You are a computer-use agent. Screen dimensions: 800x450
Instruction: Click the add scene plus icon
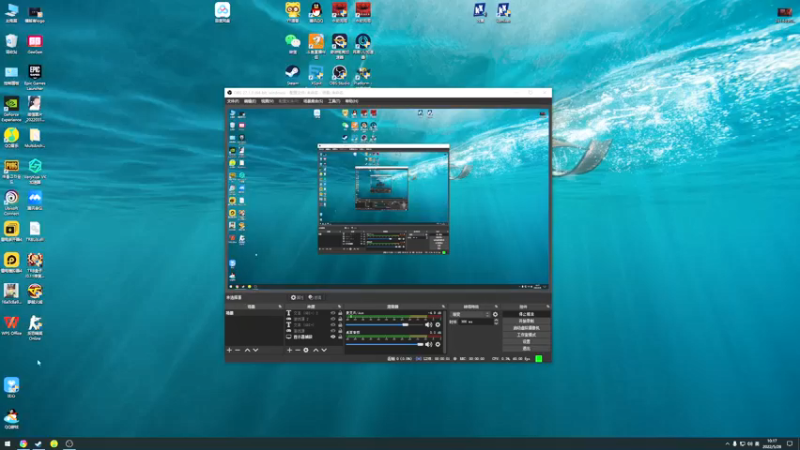click(229, 350)
